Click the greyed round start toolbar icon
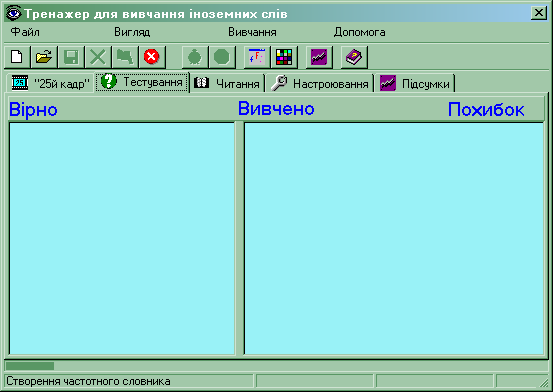Screen dimensions: 553x392 click(195, 57)
